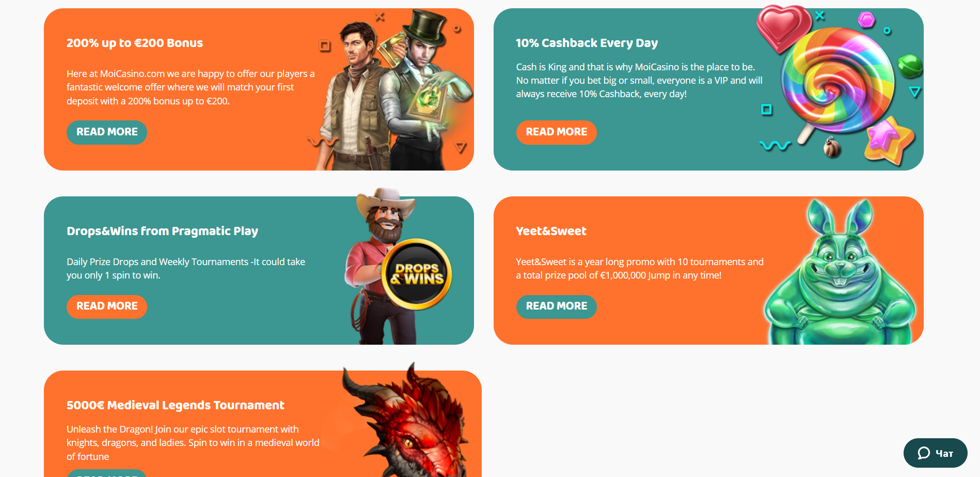Open 'Yeet&Sweet' promo heading
This screenshot has width=980, height=477.
(x=551, y=231)
